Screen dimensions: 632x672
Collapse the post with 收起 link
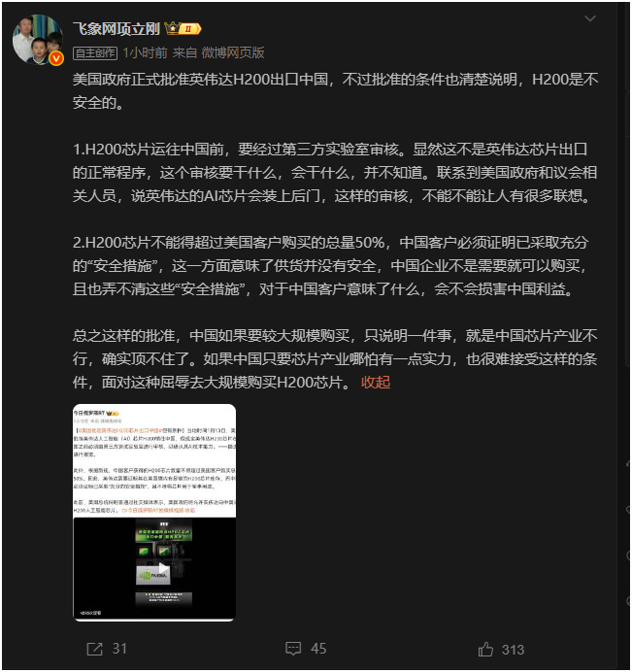[x=376, y=382]
